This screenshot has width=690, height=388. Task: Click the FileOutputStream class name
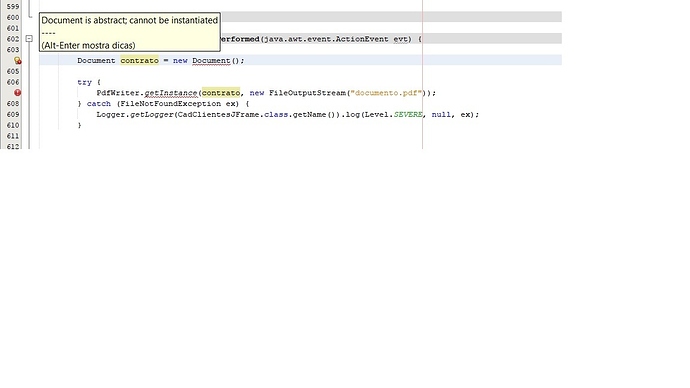coord(308,93)
